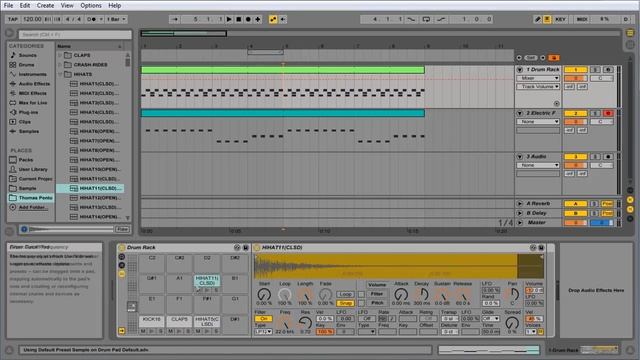Screen dimensions: 640x360
Task: Collapse the 2 Electric P track
Action: click(520, 113)
